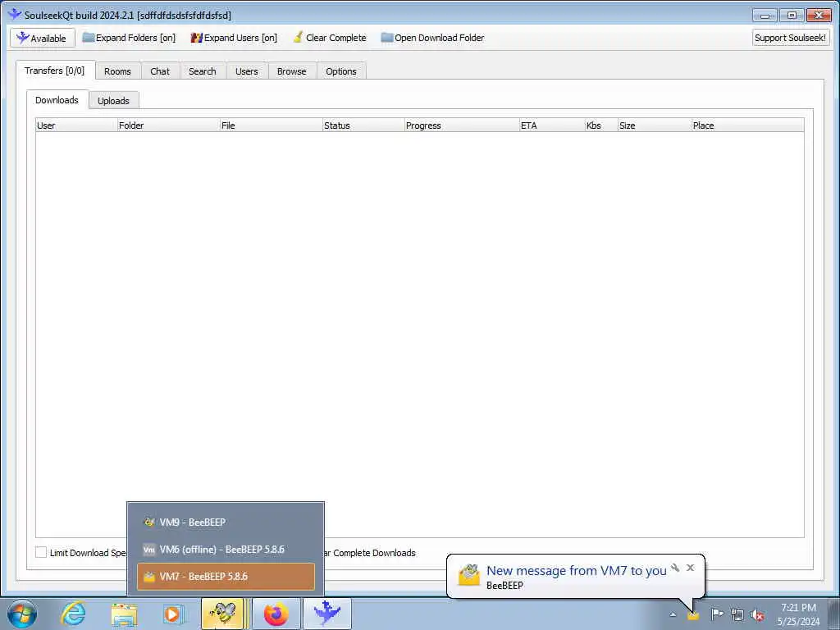Click the muted volume tray icon

tap(757, 615)
